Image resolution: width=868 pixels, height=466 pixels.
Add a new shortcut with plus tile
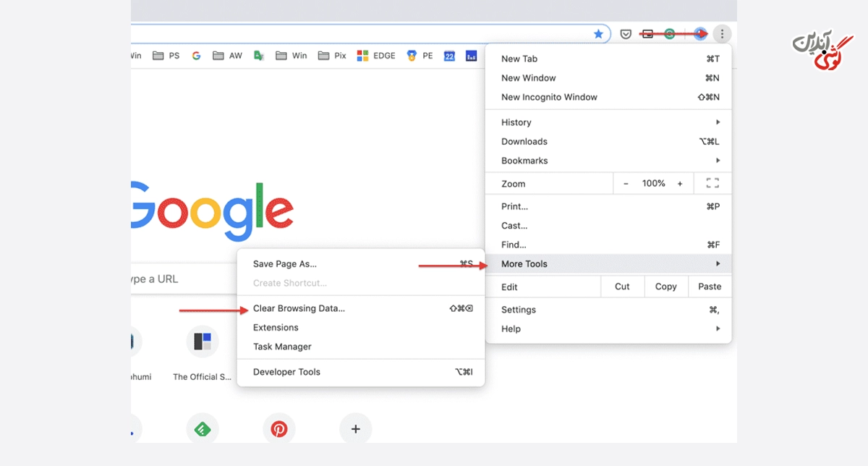[355, 428]
